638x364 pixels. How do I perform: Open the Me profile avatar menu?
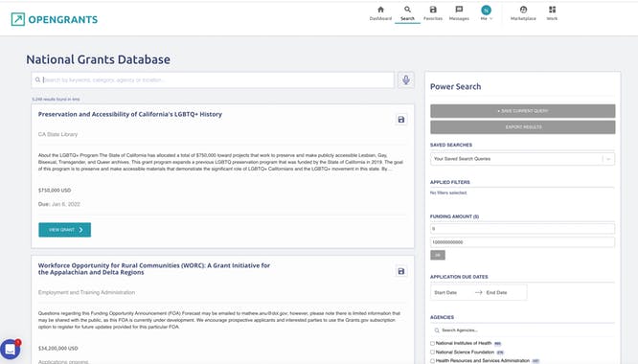tap(487, 13)
